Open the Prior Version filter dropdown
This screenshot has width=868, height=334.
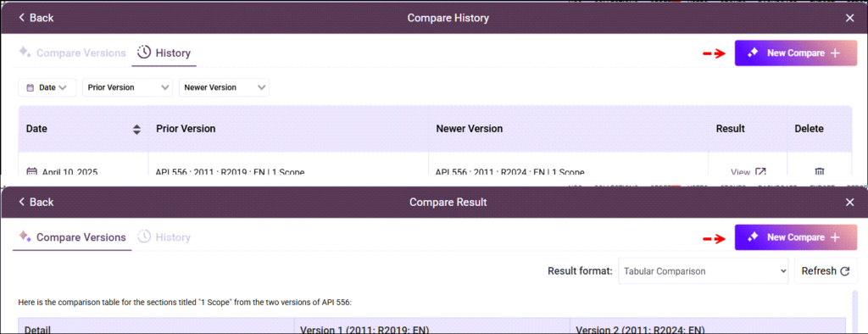point(127,87)
